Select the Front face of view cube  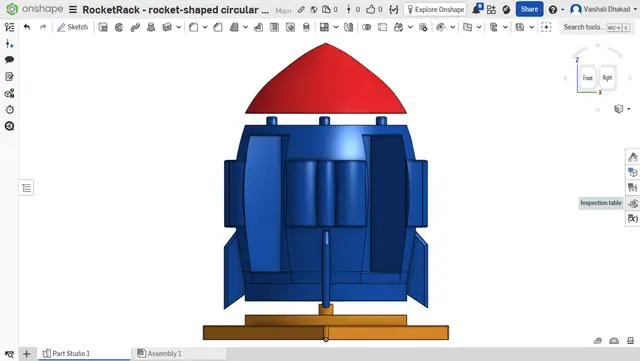coord(587,78)
